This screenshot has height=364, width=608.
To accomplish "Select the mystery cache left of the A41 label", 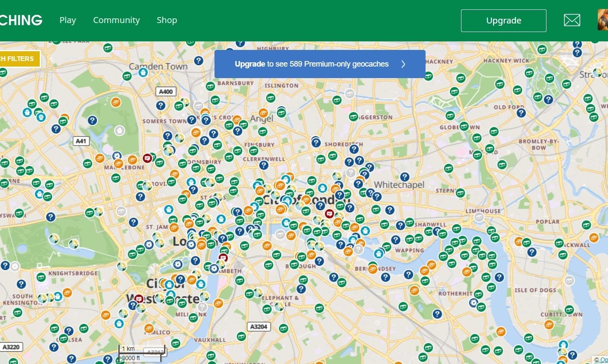I will [x=56, y=128].
